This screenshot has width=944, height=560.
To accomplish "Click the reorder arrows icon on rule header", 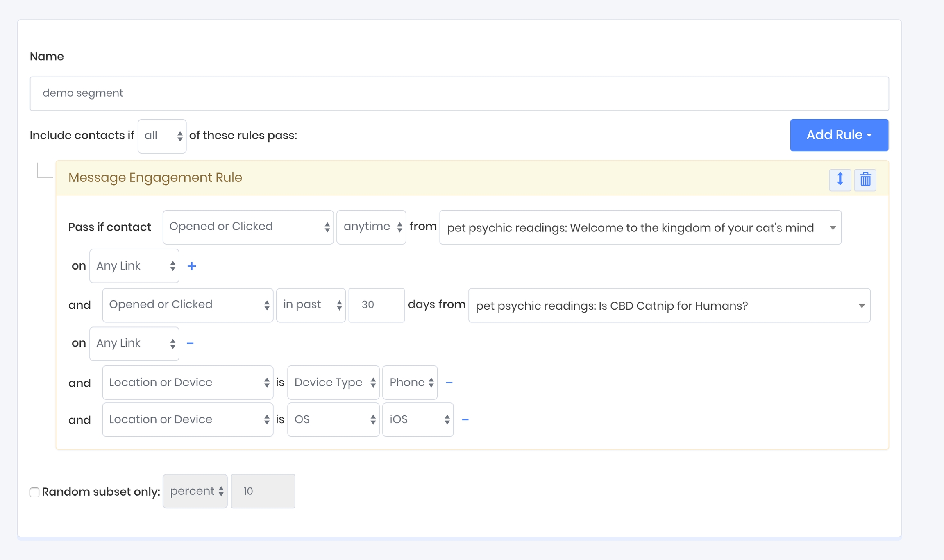I will (840, 179).
